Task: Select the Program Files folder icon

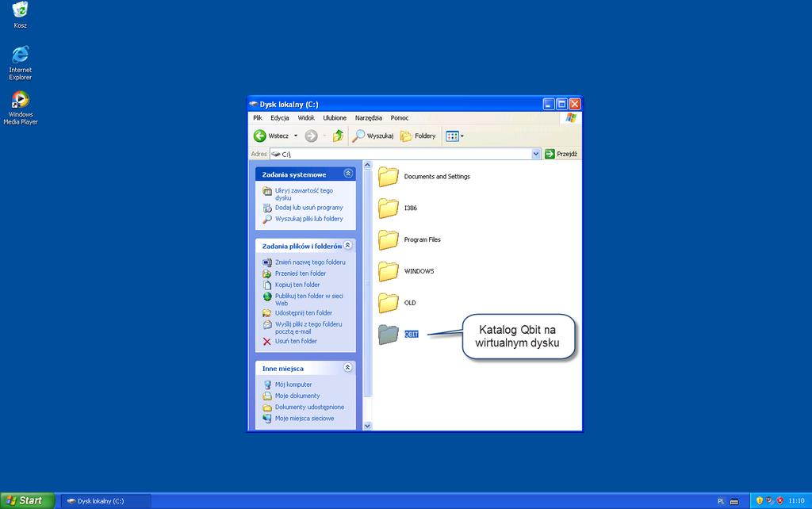Action: coord(388,239)
